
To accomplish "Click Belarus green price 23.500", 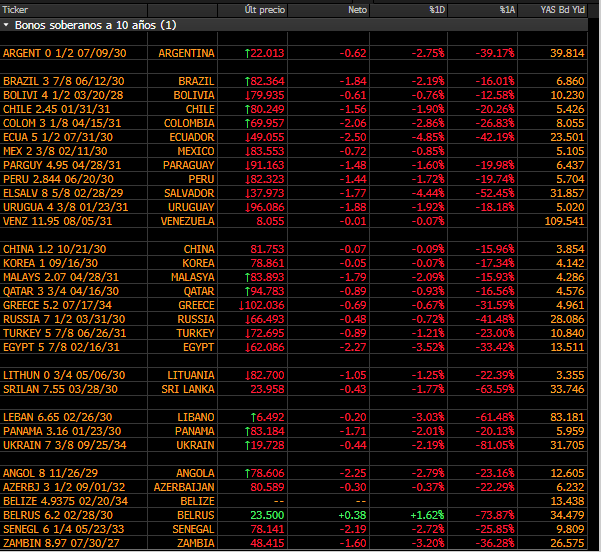I will [267, 515].
